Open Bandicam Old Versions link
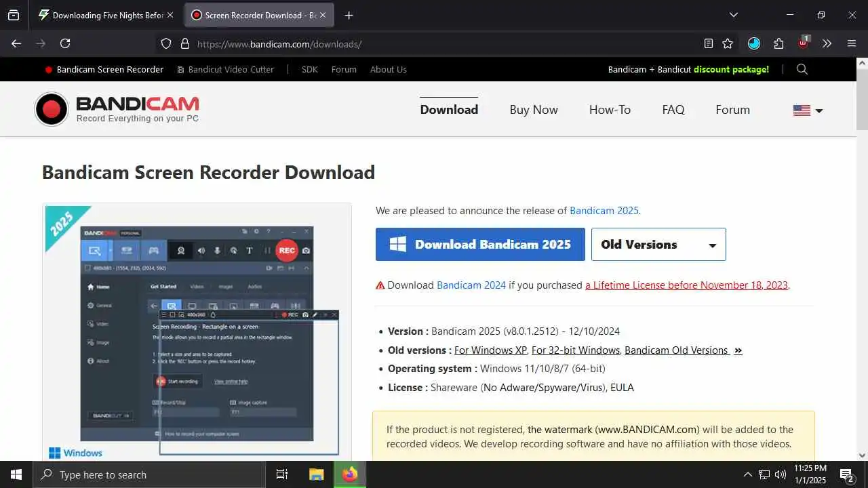The height and width of the screenshot is (488, 868). [x=684, y=350]
